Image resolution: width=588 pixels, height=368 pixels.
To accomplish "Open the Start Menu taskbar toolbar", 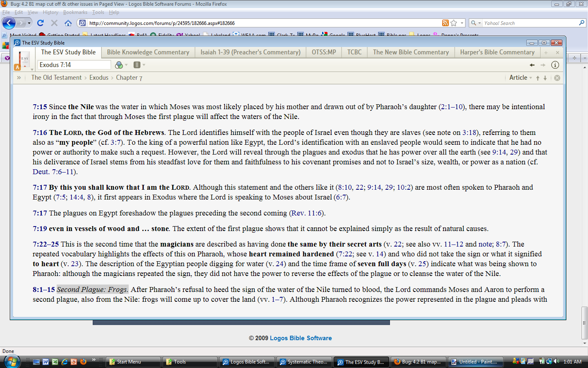I will coord(134,362).
